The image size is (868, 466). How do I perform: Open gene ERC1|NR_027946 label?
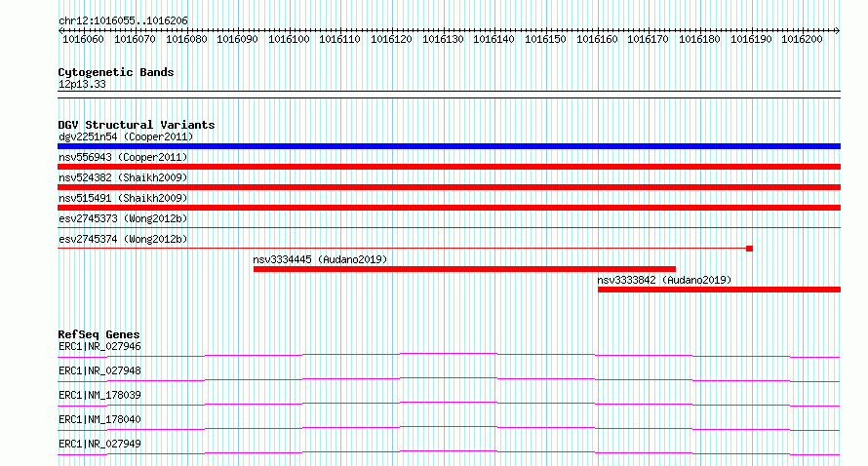(x=99, y=346)
